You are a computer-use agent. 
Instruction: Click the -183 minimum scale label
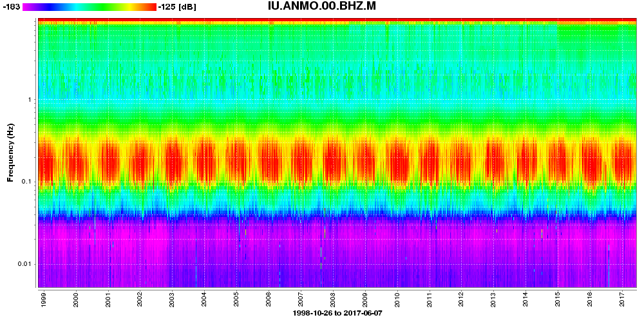click(10, 7)
